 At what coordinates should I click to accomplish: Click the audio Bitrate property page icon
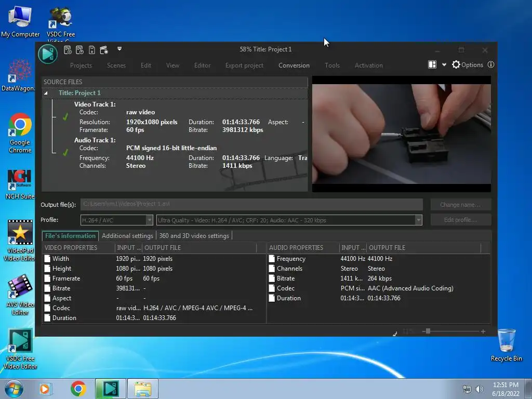pyautogui.click(x=271, y=278)
